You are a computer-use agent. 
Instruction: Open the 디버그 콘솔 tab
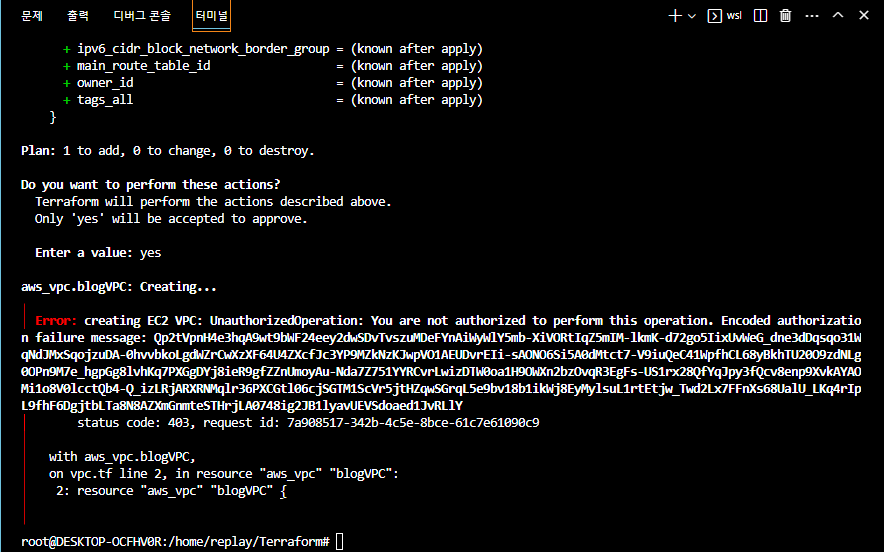(x=141, y=16)
